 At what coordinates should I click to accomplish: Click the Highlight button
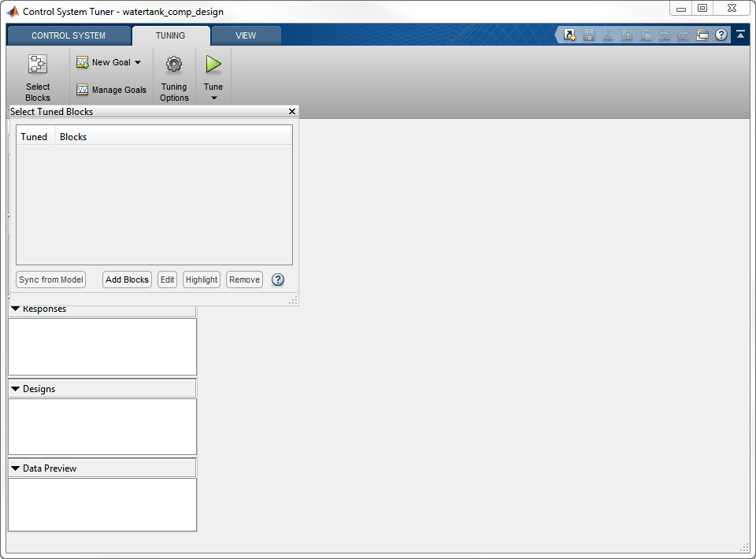(x=202, y=279)
